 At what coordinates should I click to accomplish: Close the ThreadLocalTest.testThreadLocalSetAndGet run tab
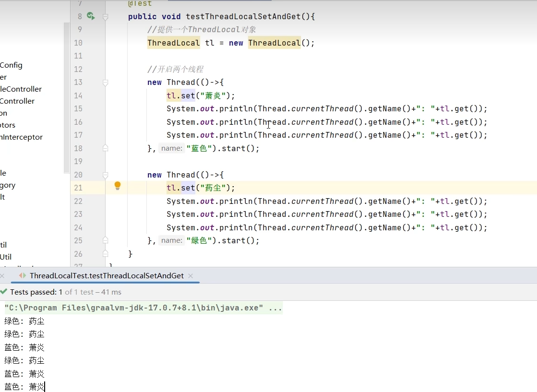pyautogui.click(x=191, y=275)
